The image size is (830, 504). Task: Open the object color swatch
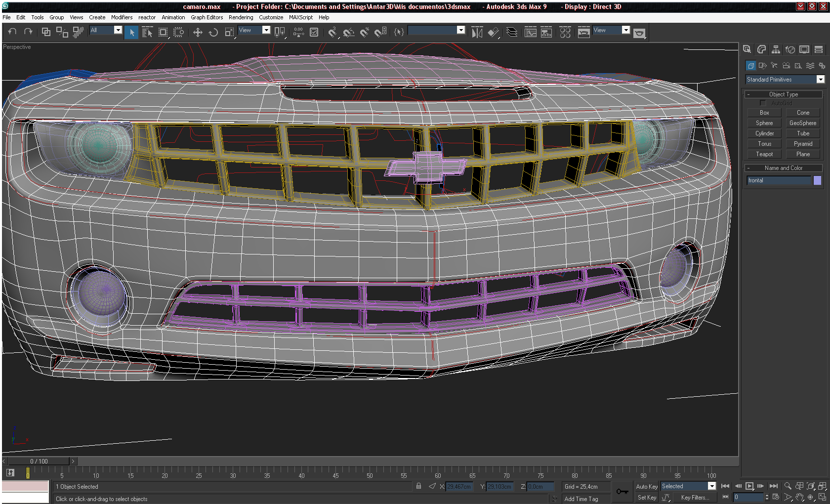[817, 180]
